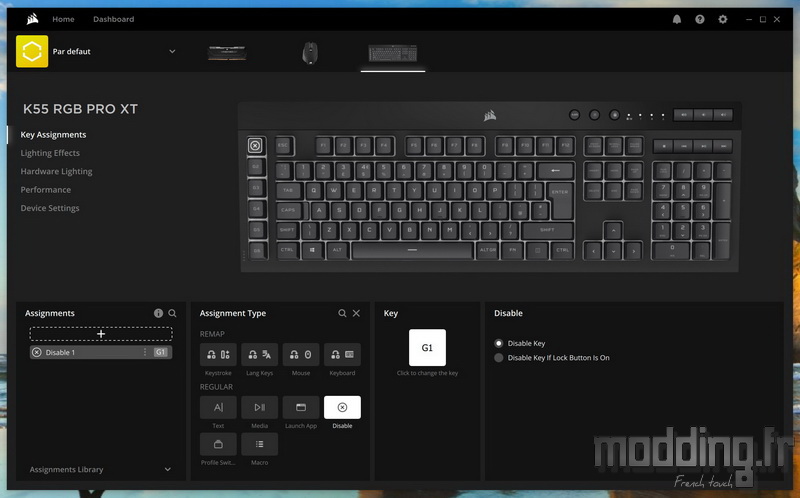The image size is (800, 498).
Task: Choose the Disable assignment type
Action: [x=342, y=407]
